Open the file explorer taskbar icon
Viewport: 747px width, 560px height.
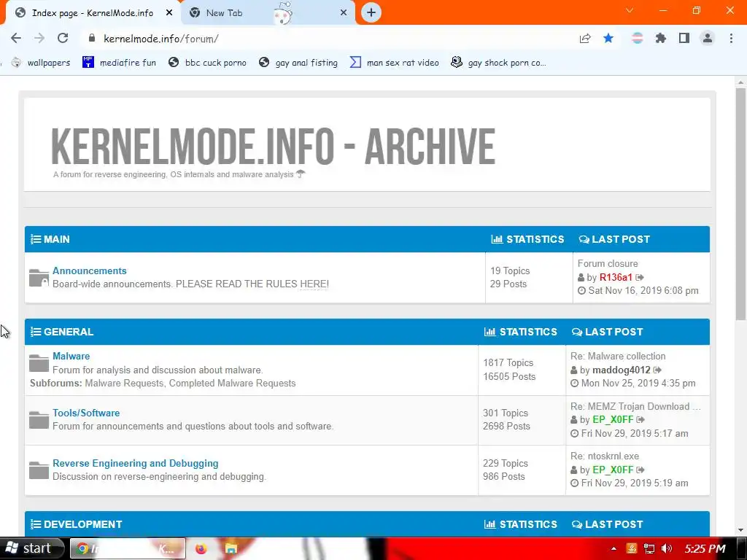231,548
